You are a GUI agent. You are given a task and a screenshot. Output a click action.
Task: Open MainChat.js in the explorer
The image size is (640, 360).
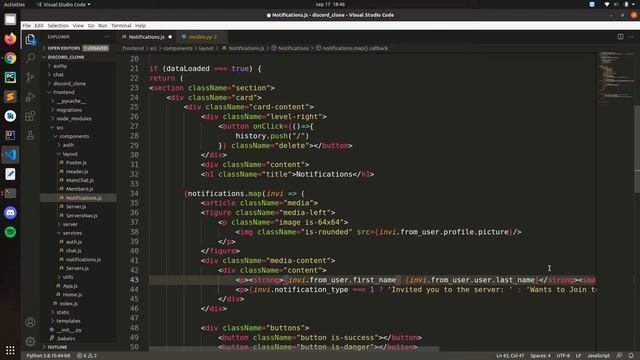point(80,180)
